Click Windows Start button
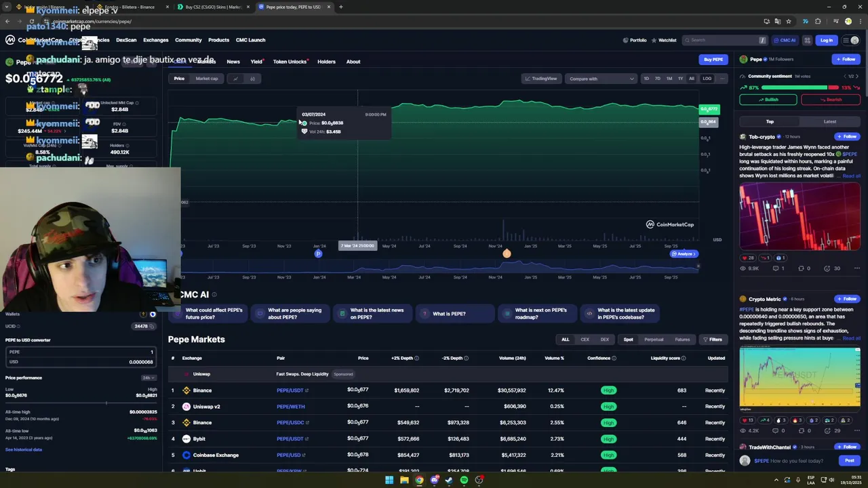The height and width of the screenshot is (488, 868). (x=389, y=480)
